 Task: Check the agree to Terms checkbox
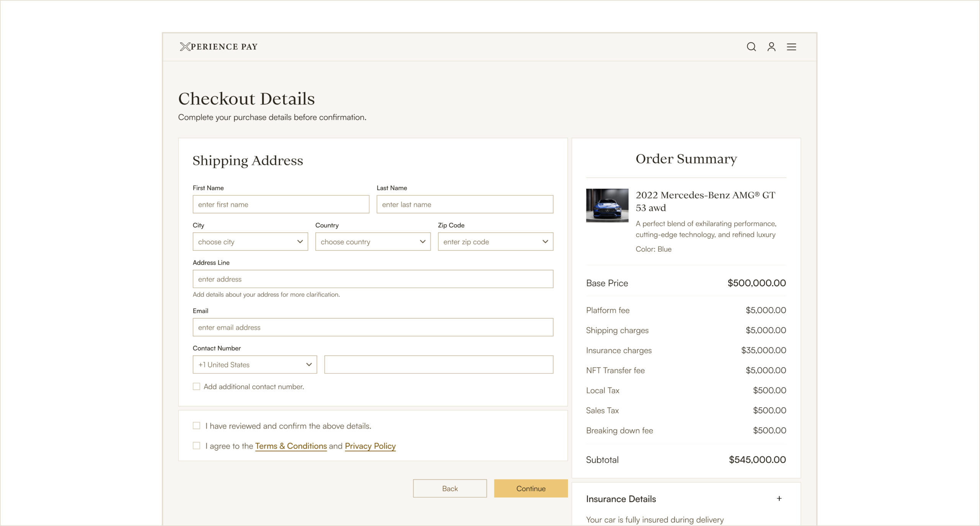tap(196, 446)
